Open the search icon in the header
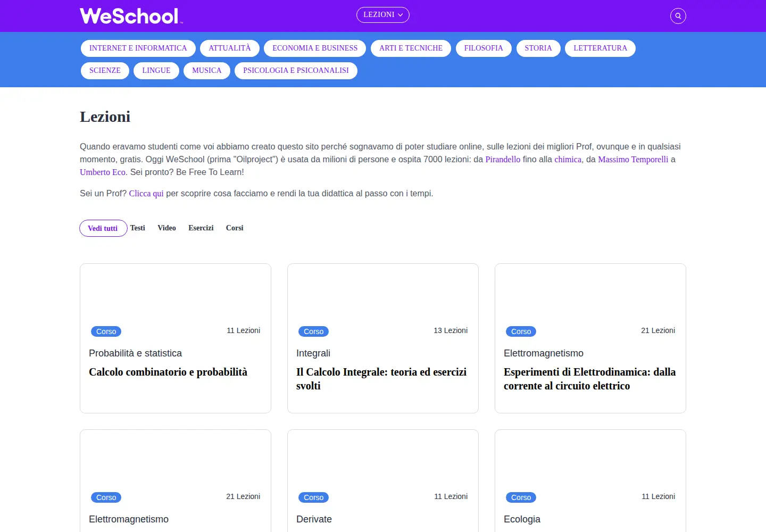766x532 pixels. click(x=678, y=16)
